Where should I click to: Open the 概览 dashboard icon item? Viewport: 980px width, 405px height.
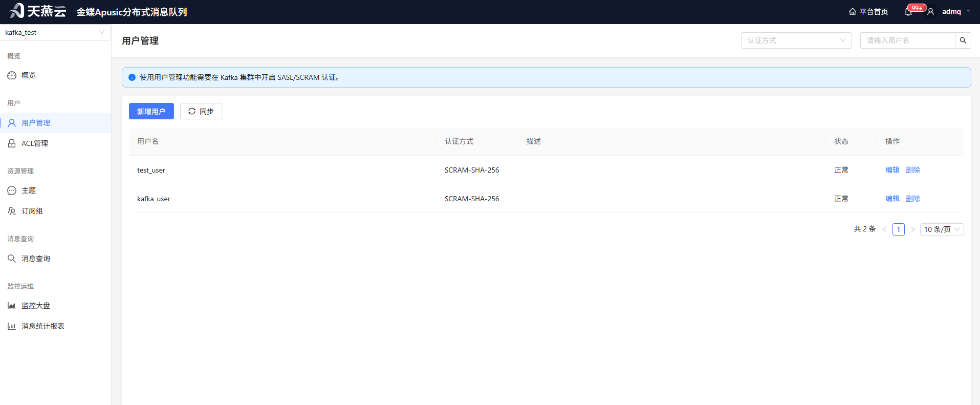coord(55,75)
